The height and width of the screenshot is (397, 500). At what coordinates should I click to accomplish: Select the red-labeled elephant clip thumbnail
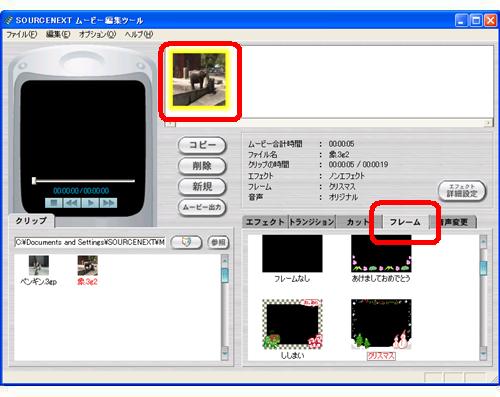coord(88,265)
